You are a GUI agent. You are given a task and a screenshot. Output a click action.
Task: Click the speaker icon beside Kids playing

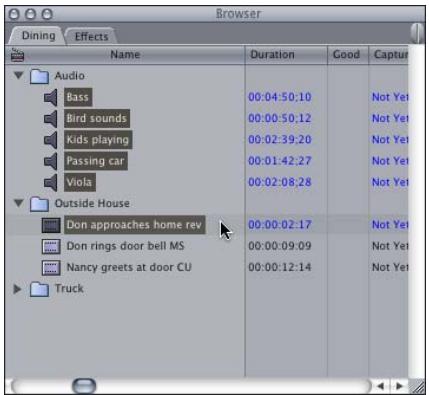[51, 140]
